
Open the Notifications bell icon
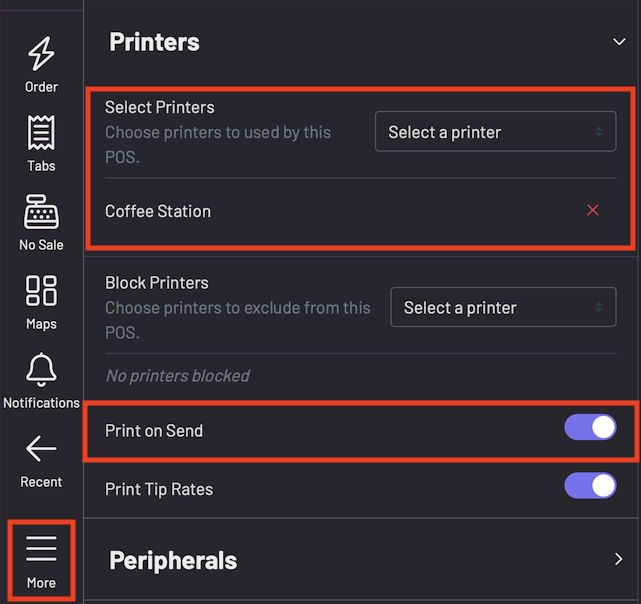click(41, 370)
